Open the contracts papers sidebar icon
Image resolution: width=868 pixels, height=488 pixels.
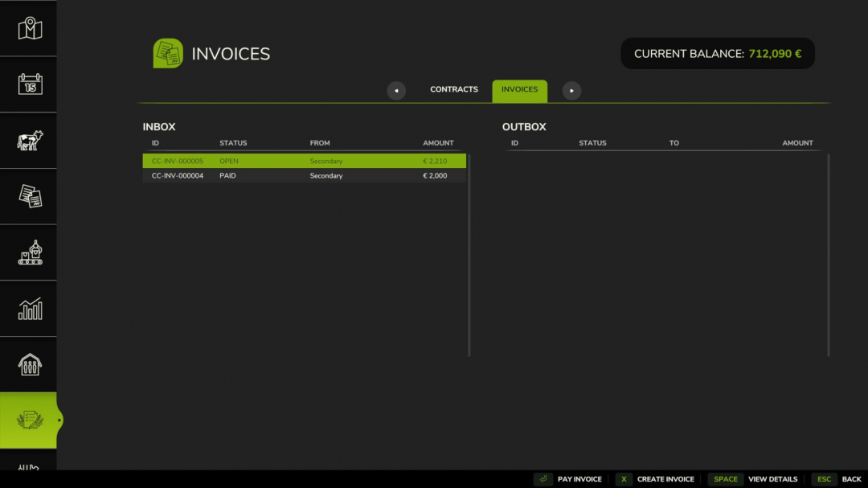[x=28, y=195]
